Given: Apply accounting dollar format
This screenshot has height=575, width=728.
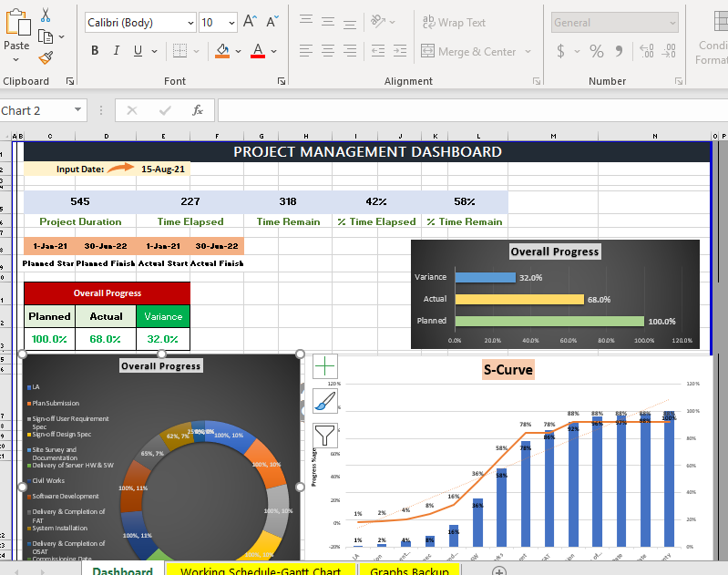Looking at the screenshot, I should [x=561, y=51].
